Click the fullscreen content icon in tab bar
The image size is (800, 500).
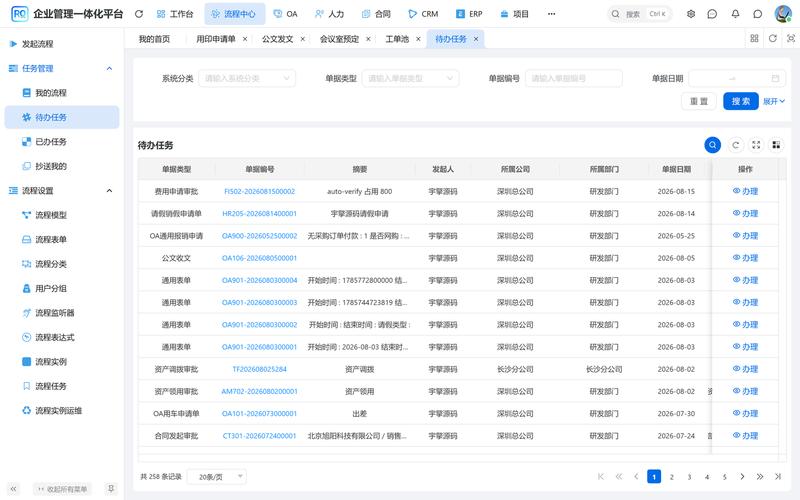point(791,38)
